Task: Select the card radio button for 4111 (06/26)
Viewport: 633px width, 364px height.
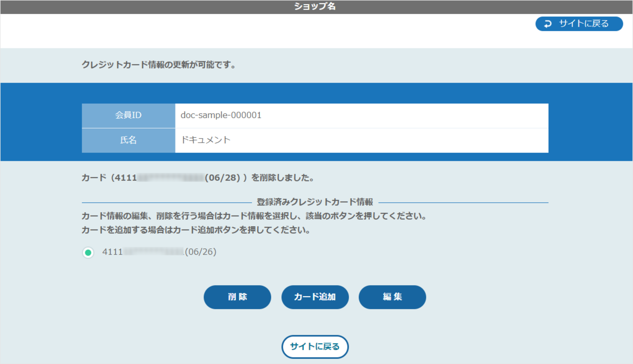Action: click(x=88, y=253)
